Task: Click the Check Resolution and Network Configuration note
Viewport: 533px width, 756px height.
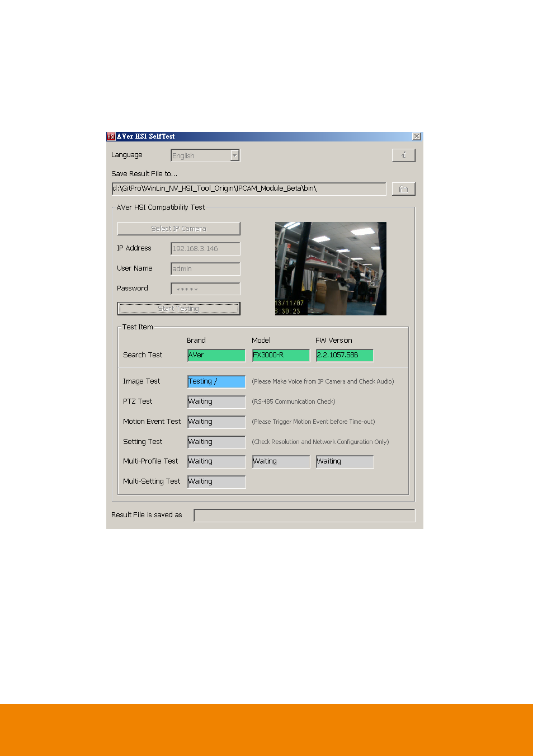Action: [x=320, y=442]
